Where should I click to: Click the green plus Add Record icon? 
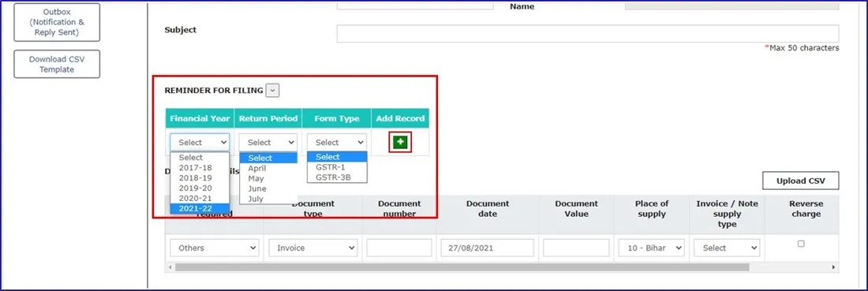(400, 142)
